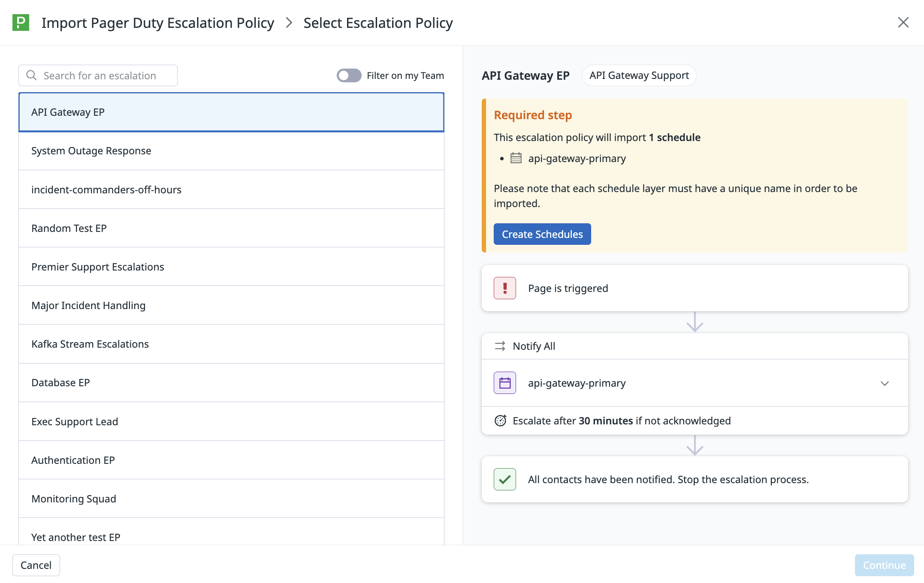Screen dimensions: 924x583
Task: Click the Notify All arrows icon
Action: click(x=500, y=346)
